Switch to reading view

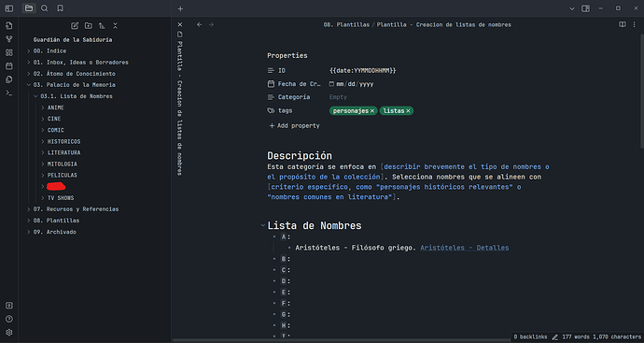pos(623,24)
